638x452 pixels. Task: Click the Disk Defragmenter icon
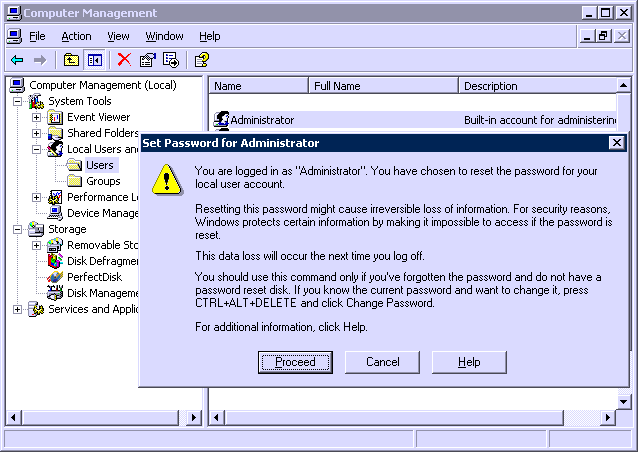(55, 261)
